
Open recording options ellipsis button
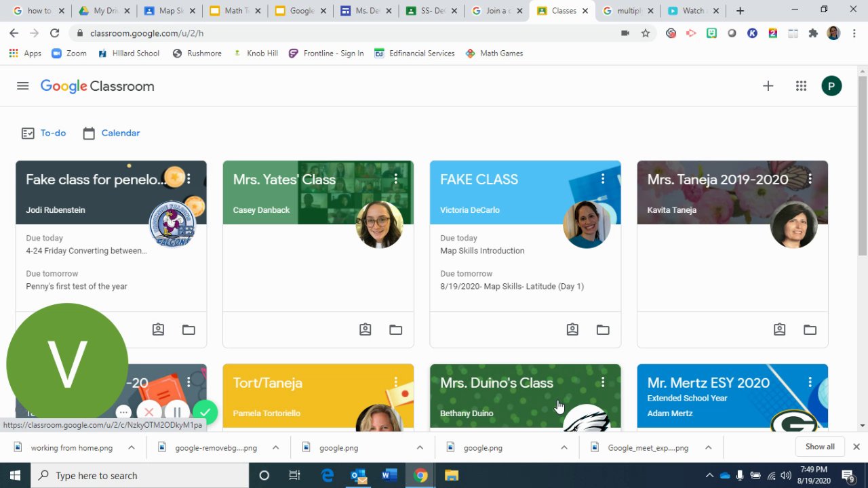click(x=123, y=412)
